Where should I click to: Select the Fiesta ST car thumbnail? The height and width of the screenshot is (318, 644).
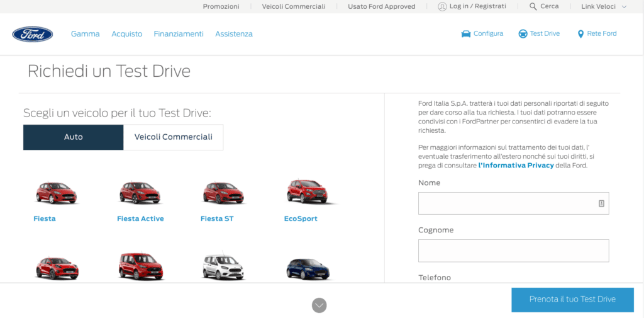[x=224, y=193]
